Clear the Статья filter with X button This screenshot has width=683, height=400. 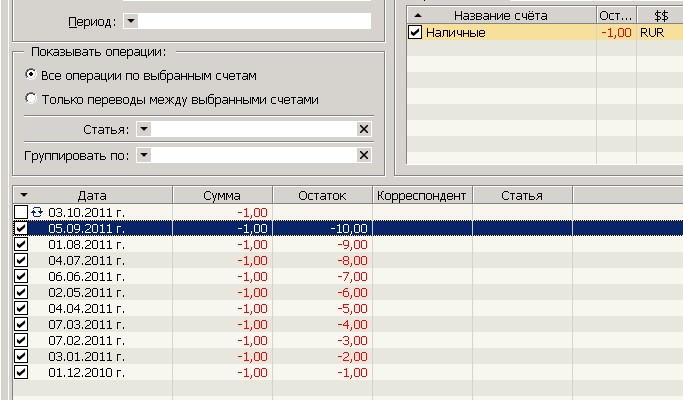pyautogui.click(x=363, y=129)
